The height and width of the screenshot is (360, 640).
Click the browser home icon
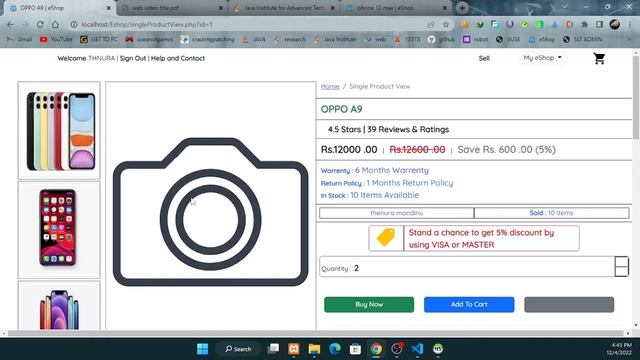coord(55,24)
